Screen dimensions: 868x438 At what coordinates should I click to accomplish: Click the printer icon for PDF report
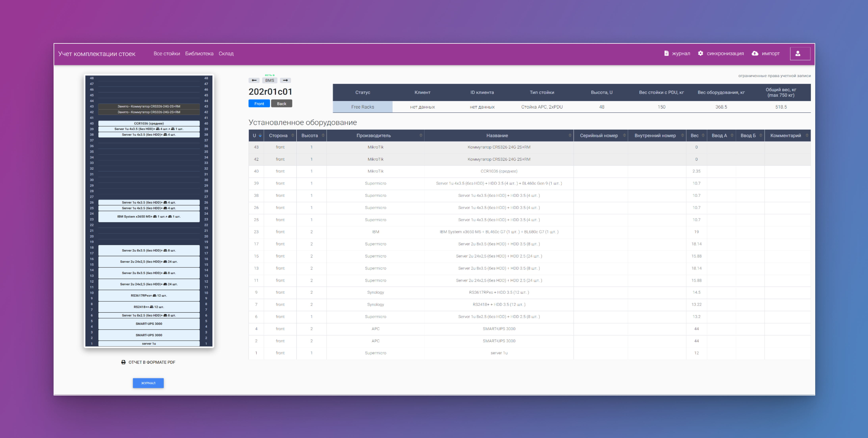[123, 362]
